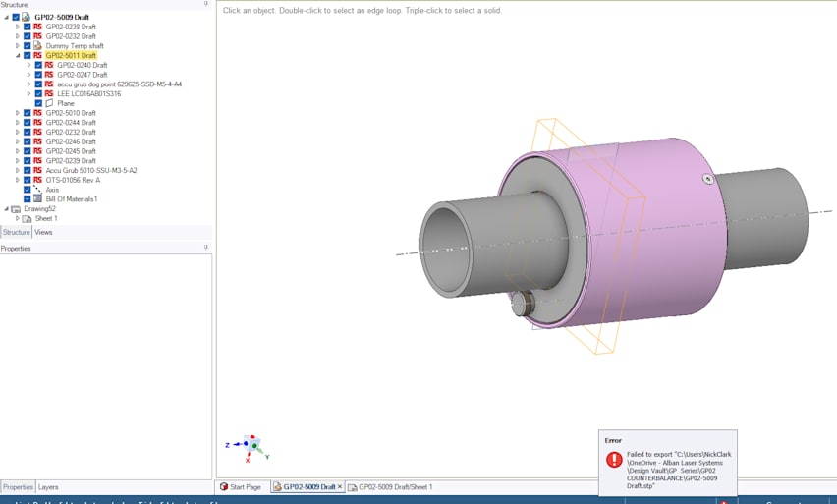
Task: Select the GP02-0247 Draft label in the tree
Action: [83, 75]
